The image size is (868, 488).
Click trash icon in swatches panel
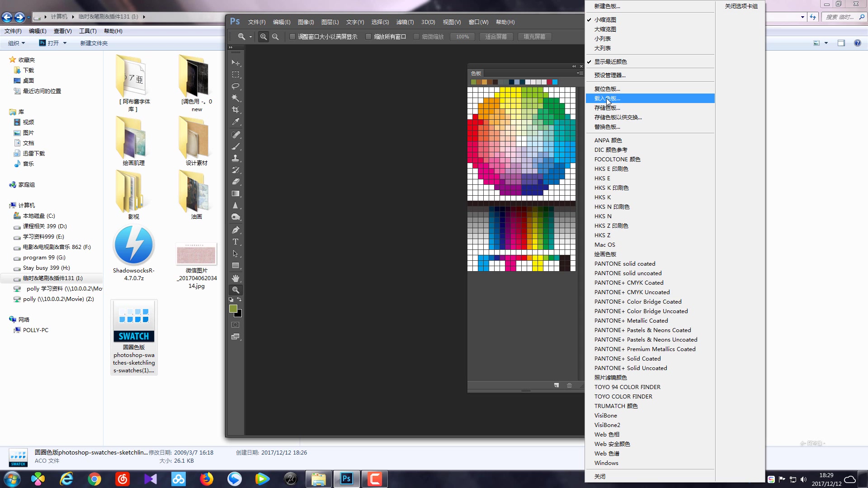tap(569, 385)
